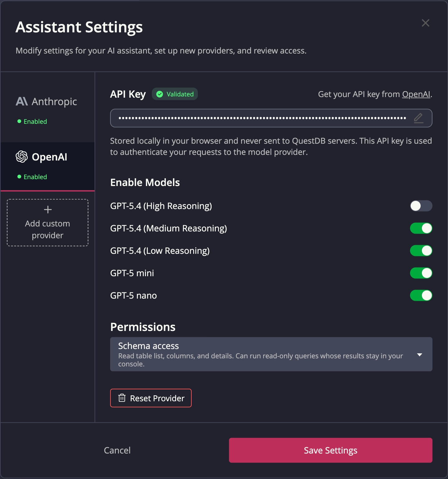Click the GPT-5 nano label

click(x=133, y=295)
